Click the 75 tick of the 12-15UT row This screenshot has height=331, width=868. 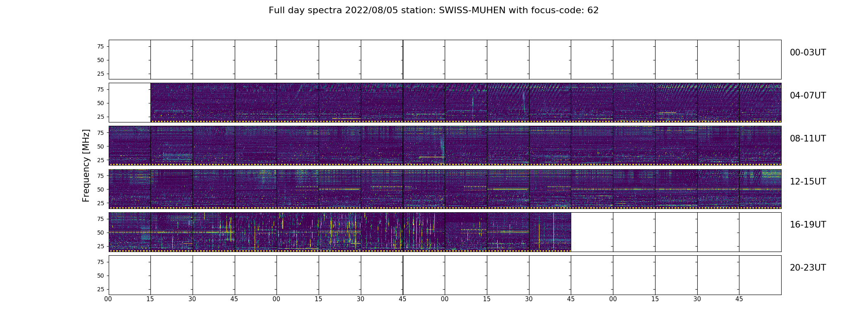[x=100, y=175]
